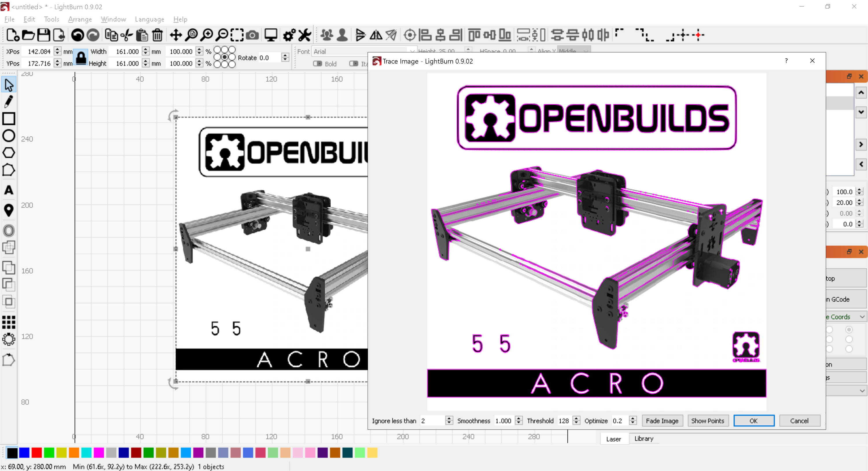Open device settings with wrench-screwdriver icon
Screen dimensions: 868x471
(x=305, y=35)
